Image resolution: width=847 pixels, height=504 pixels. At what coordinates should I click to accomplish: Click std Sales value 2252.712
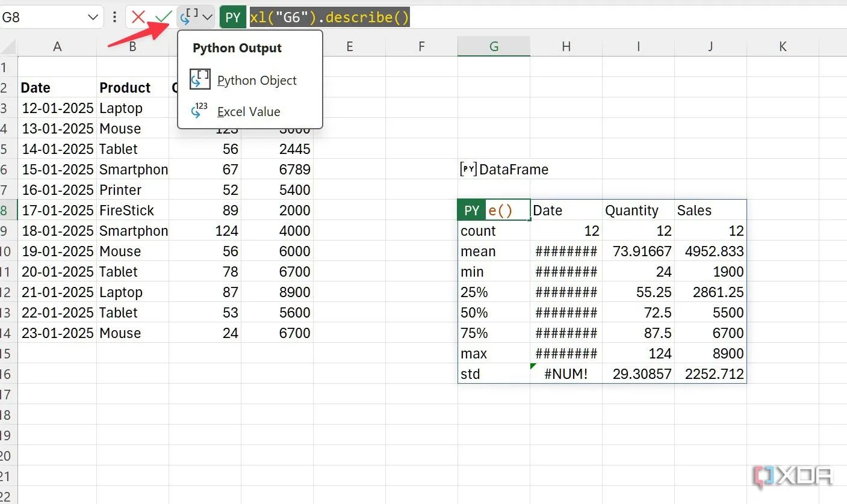(x=710, y=373)
